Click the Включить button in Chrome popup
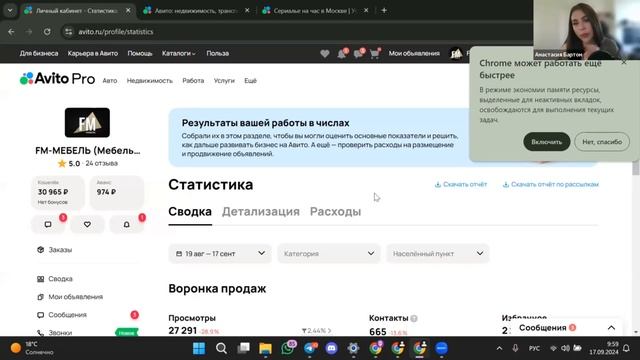The width and height of the screenshot is (640, 360). click(x=547, y=142)
